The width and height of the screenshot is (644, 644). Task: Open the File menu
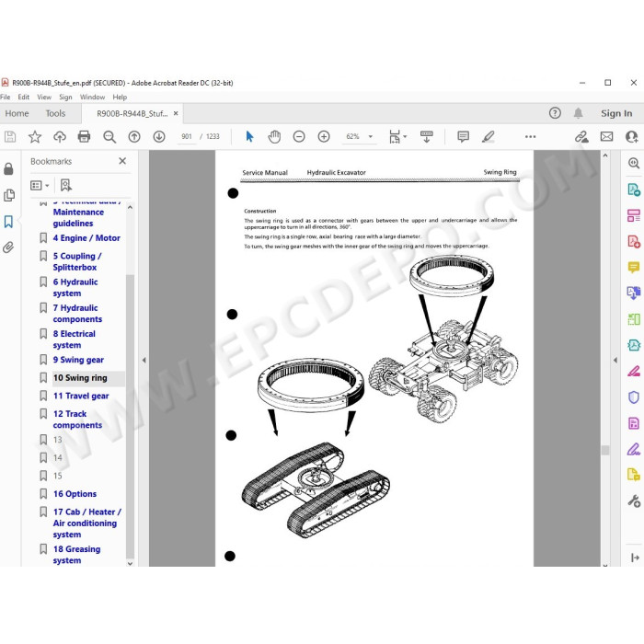point(6,97)
